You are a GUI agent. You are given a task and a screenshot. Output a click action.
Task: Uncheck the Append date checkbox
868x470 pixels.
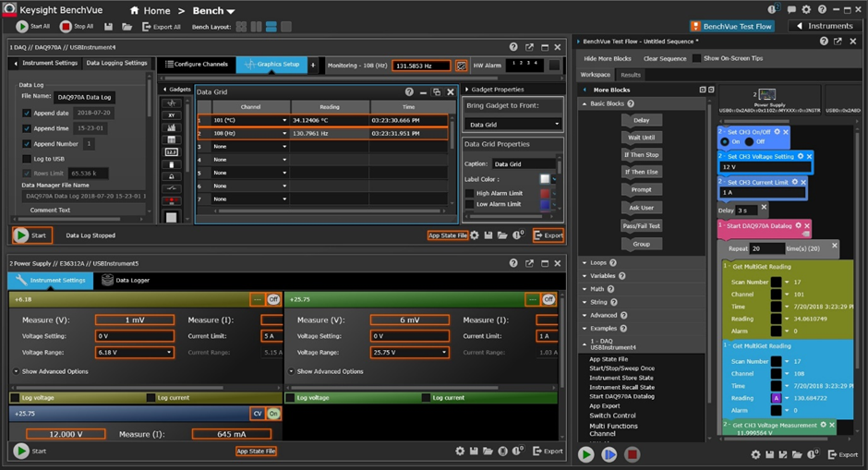coord(27,114)
